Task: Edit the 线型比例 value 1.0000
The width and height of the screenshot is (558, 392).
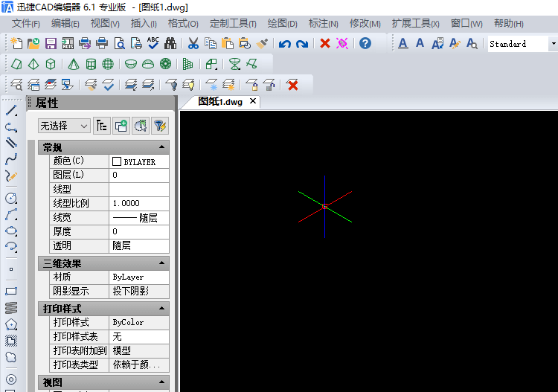Action: pyautogui.click(x=139, y=204)
